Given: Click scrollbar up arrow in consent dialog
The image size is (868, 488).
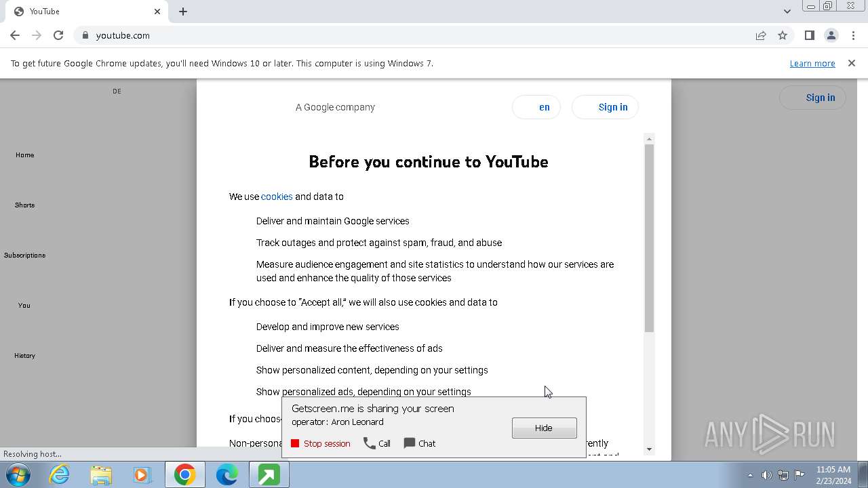Looking at the screenshot, I should (649, 139).
